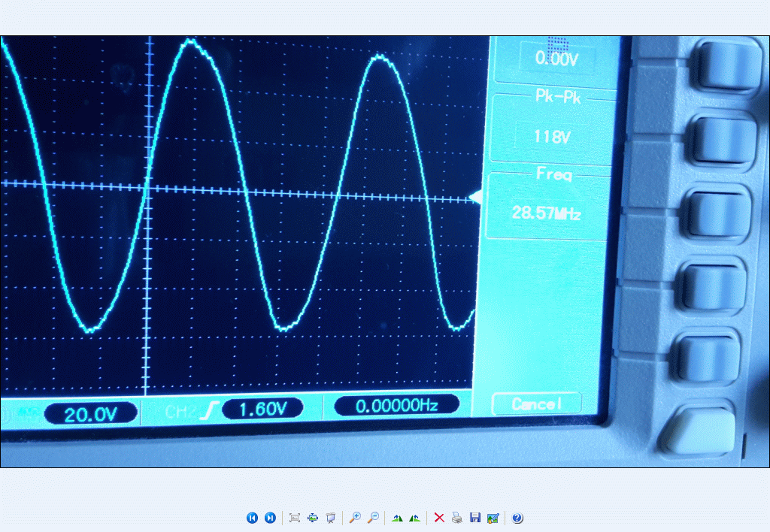Delete the image with the red X

click(x=439, y=518)
